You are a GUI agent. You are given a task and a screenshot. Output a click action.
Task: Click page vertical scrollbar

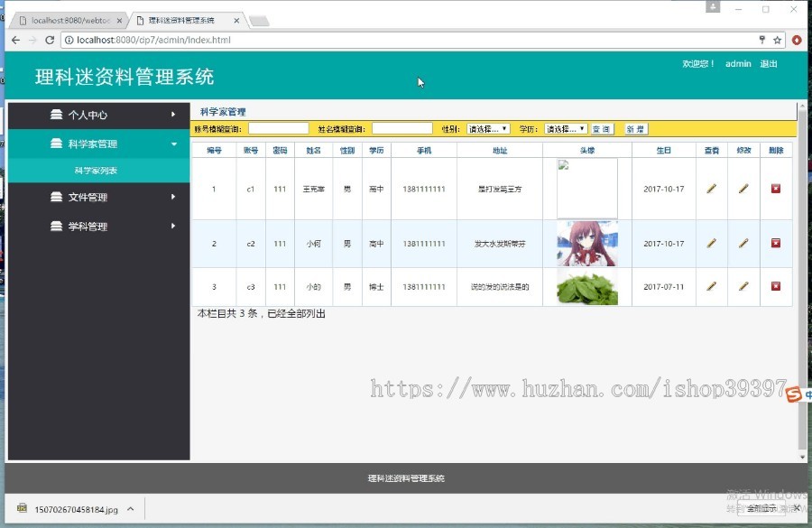click(803, 280)
